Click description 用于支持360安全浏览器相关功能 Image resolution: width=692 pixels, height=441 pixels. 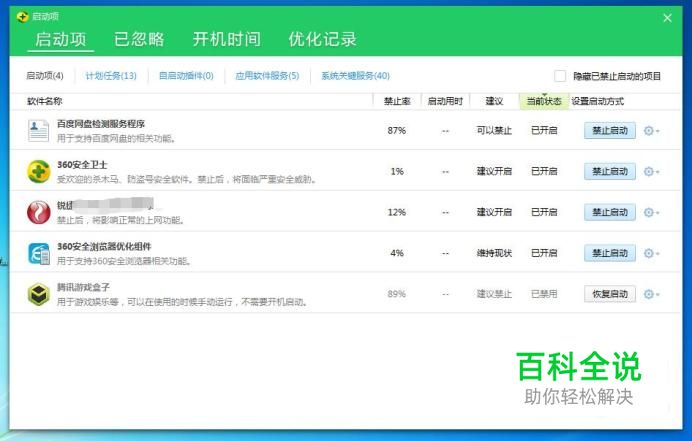click(x=124, y=261)
